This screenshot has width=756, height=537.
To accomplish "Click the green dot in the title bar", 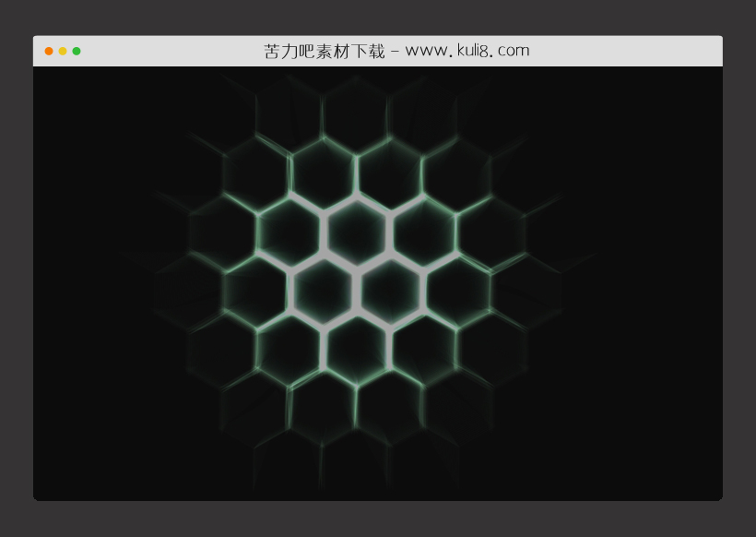I will 77,51.
